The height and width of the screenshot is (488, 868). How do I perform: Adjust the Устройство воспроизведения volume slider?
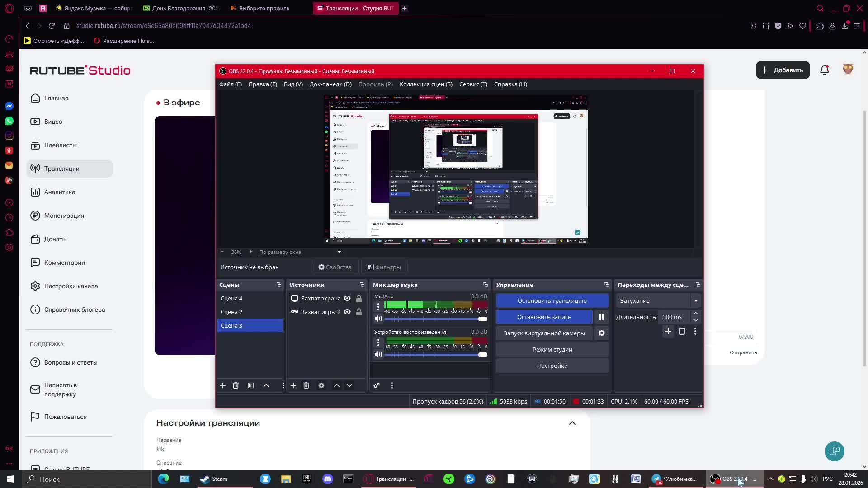click(482, 355)
